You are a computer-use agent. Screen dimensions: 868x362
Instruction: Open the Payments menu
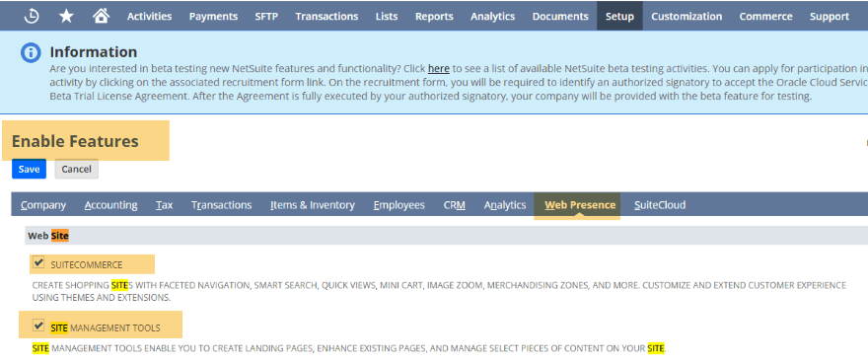coord(213,16)
